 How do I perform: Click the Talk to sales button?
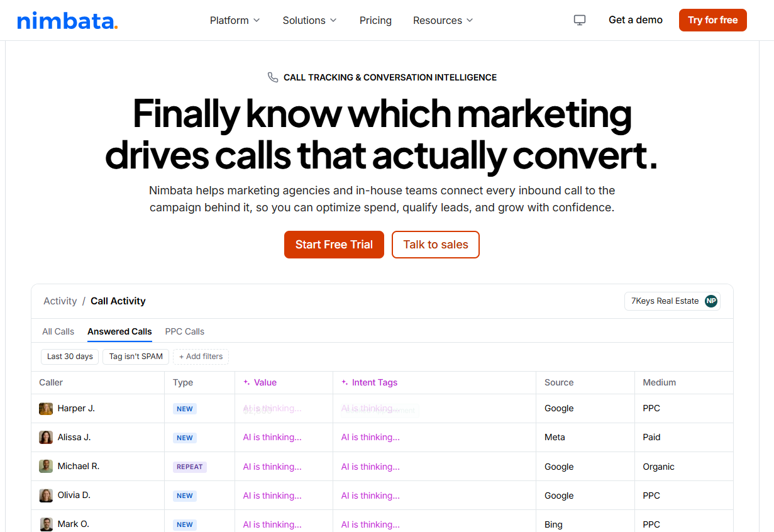click(436, 245)
